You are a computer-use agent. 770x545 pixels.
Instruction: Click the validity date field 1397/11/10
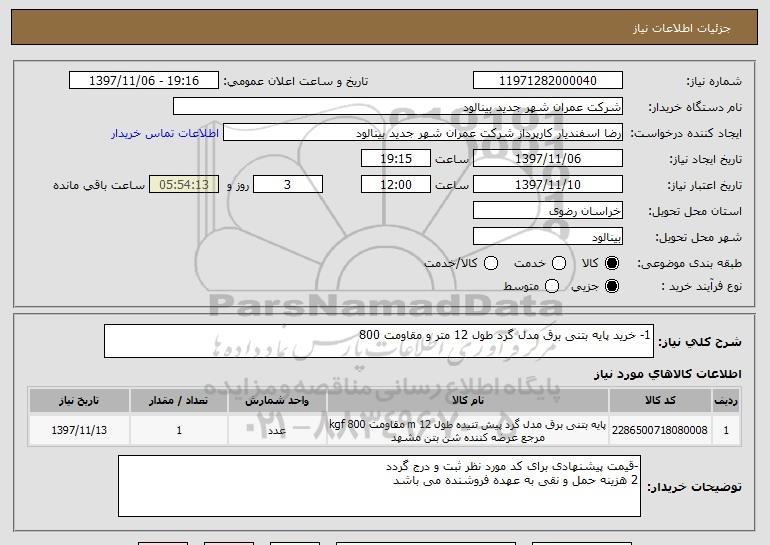[548, 185]
